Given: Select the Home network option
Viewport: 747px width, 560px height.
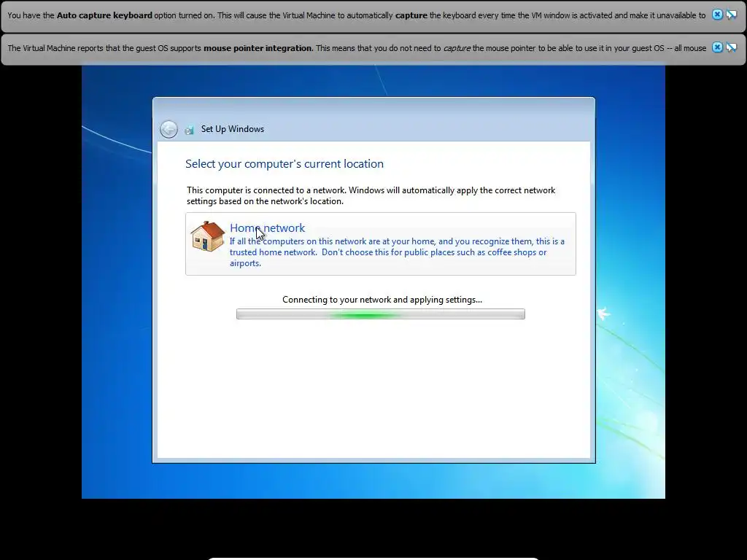Looking at the screenshot, I should 381,244.
